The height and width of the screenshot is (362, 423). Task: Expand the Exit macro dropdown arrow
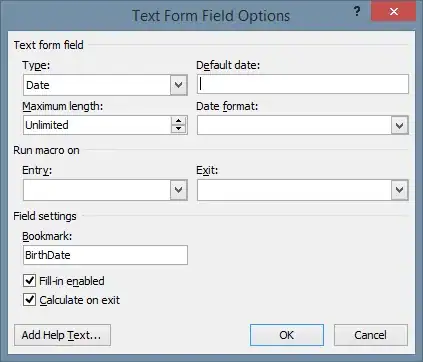pyautogui.click(x=399, y=190)
